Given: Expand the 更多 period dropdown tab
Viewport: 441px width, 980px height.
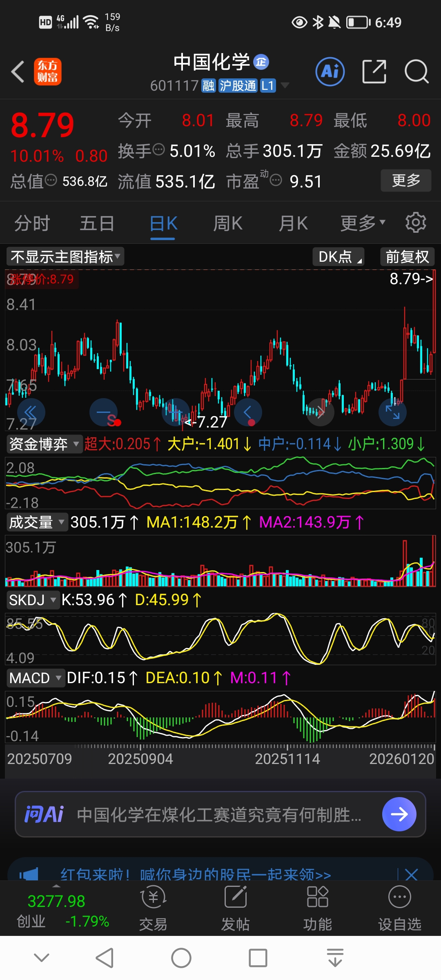Looking at the screenshot, I should [363, 223].
